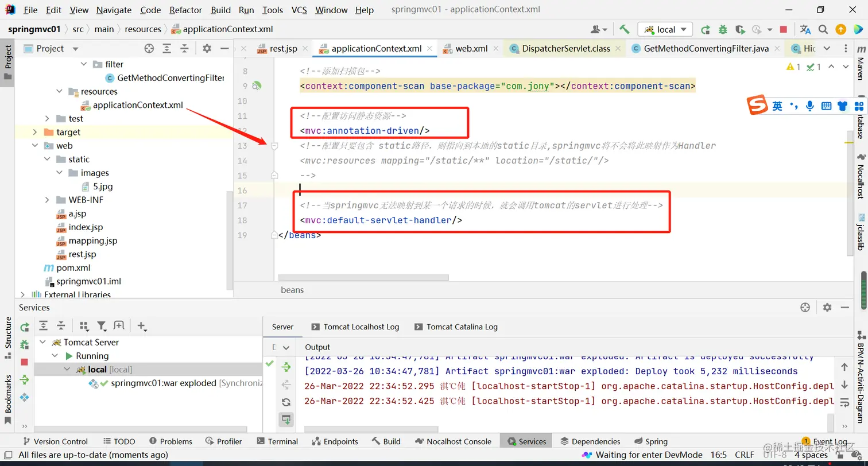
Task: Click the 4 spaces indent setting
Action: coord(811,455)
